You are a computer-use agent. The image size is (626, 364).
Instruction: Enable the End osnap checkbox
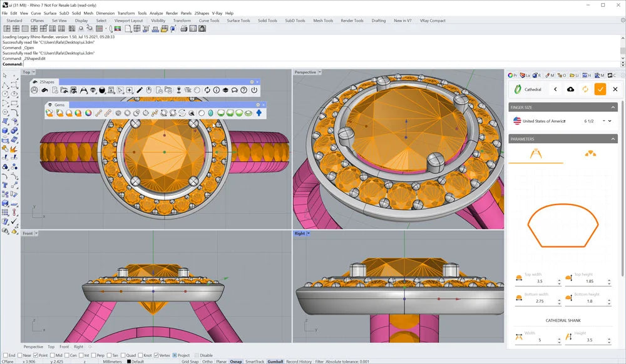coord(4,355)
